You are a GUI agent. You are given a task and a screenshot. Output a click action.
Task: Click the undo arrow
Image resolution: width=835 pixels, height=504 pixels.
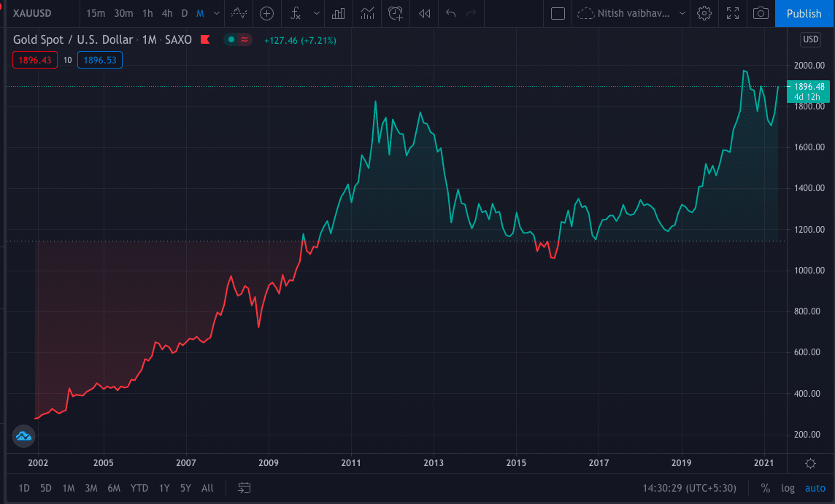click(x=450, y=13)
